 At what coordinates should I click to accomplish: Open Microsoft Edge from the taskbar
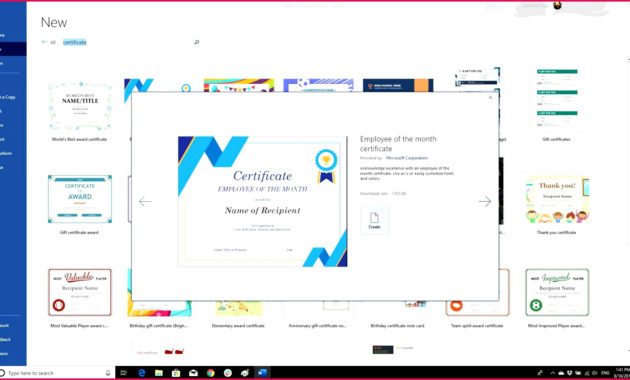(141, 373)
